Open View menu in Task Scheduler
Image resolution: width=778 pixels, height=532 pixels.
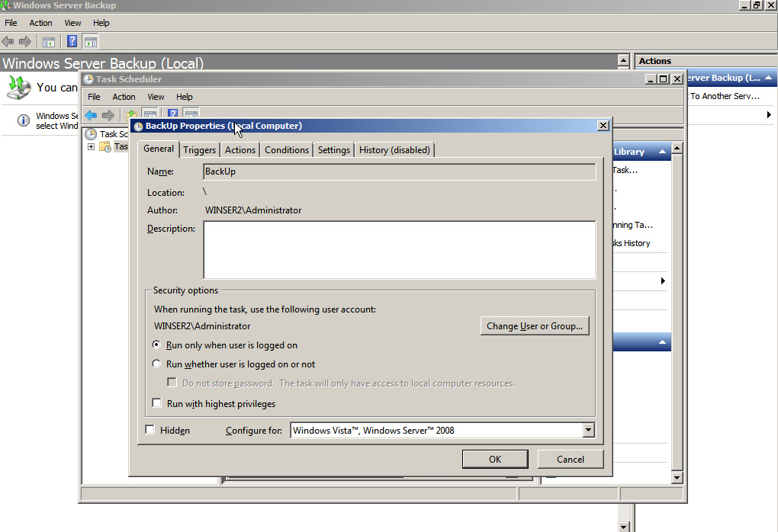(x=156, y=97)
